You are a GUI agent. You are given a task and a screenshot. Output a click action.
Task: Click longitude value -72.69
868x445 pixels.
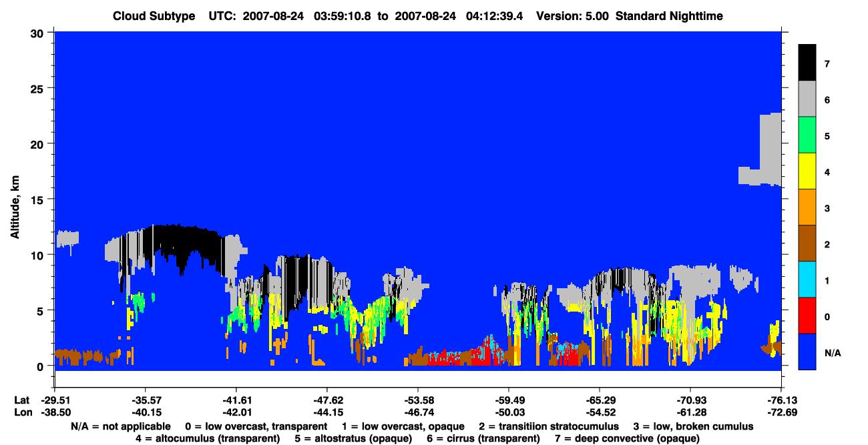click(x=781, y=412)
